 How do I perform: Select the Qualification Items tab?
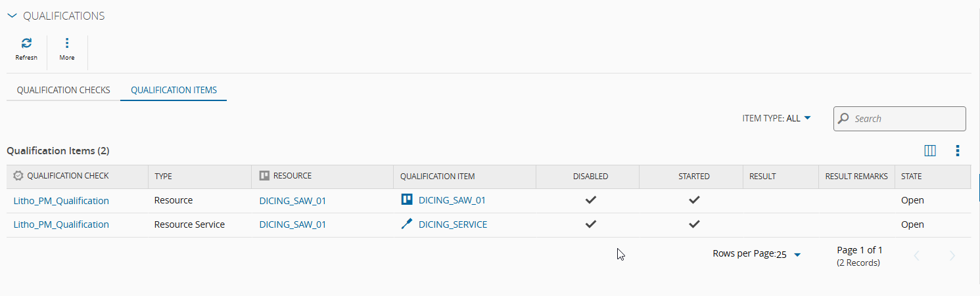(x=174, y=90)
